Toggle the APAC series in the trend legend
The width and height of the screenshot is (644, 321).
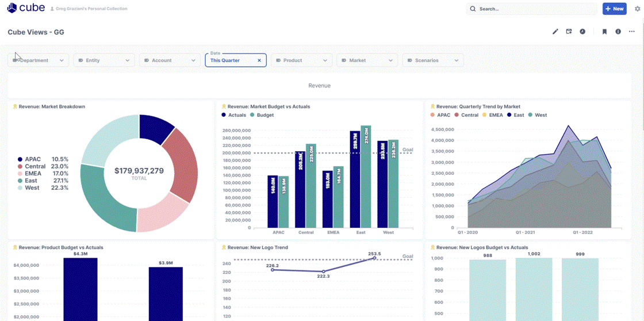click(440, 115)
